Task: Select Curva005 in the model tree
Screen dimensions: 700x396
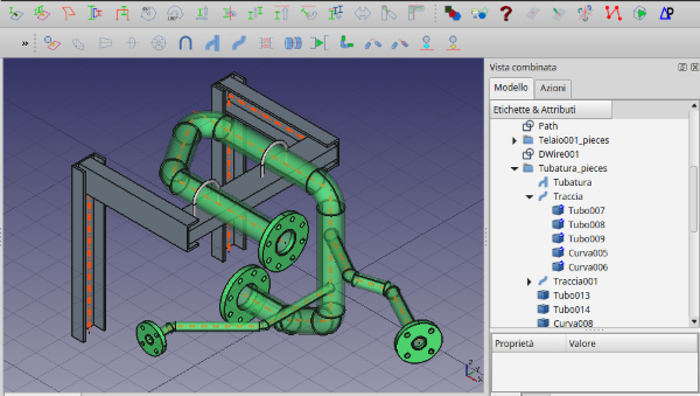Action: [x=588, y=253]
